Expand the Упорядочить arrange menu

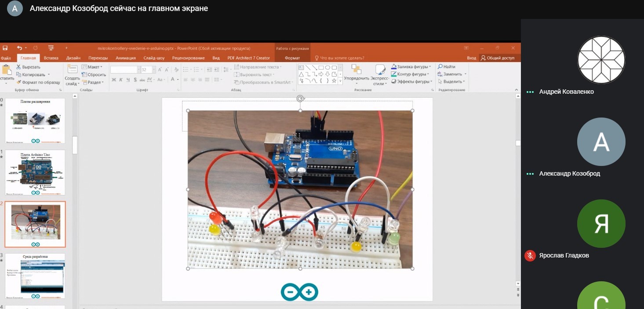point(357,75)
